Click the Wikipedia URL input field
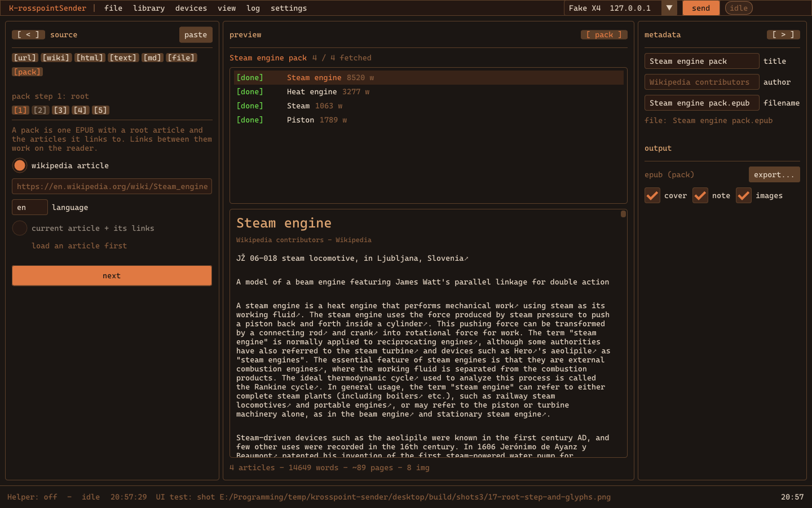 (112, 186)
